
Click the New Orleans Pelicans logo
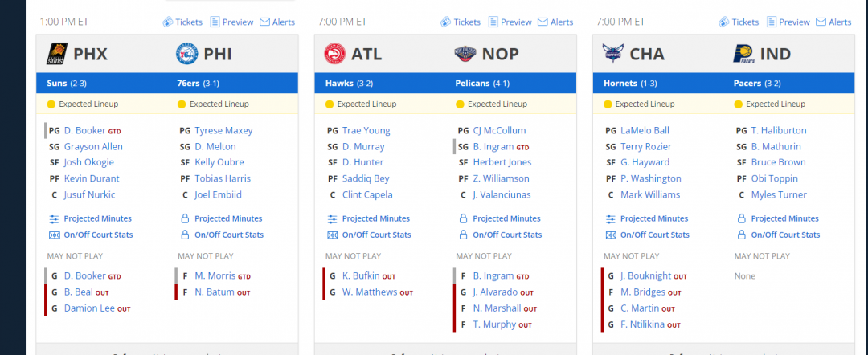coord(465,54)
